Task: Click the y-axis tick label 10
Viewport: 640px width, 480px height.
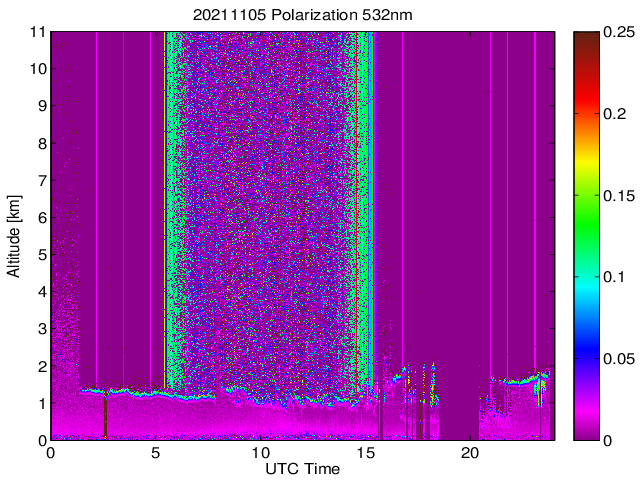Action: 38,69
